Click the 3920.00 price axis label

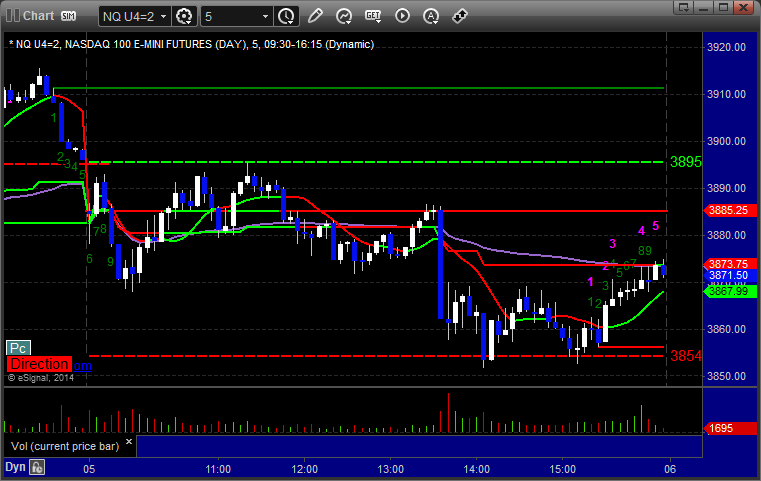pos(726,47)
